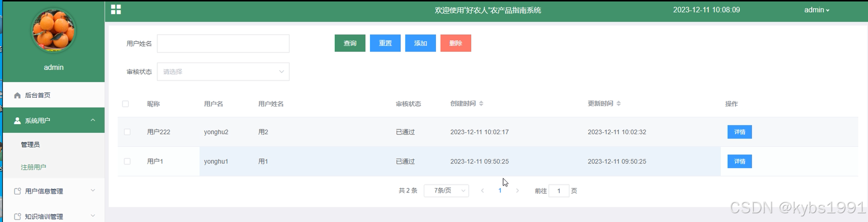
Task: Open the 审核状态 dropdown
Action: pos(223,72)
